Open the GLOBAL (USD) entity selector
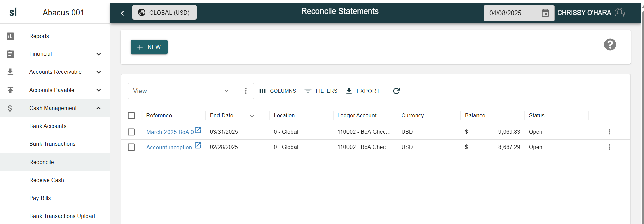The image size is (644, 224). coord(164,13)
